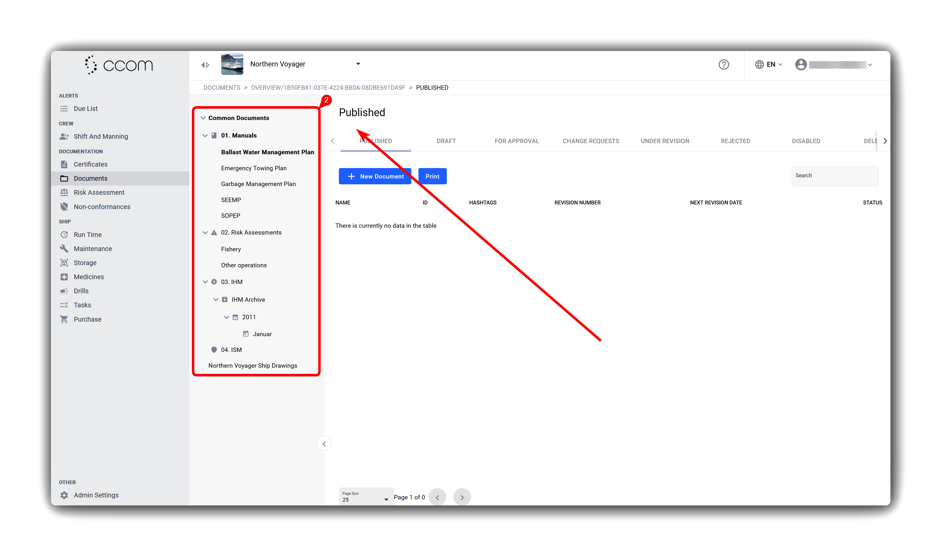This screenshot has width=945, height=560.
Task: Open Run Time section
Action: [88, 235]
